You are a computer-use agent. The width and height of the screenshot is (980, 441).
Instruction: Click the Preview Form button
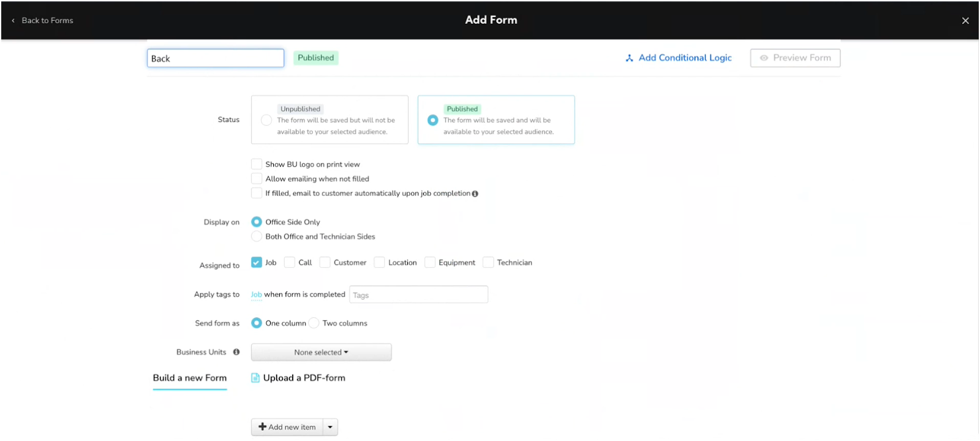coord(795,58)
